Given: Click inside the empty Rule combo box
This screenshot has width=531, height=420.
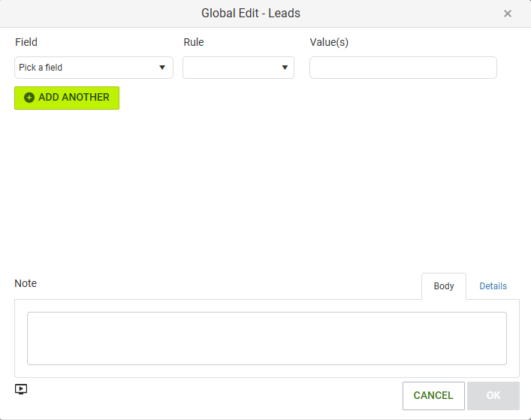Looking at the screenshot, I should [238, 68].
